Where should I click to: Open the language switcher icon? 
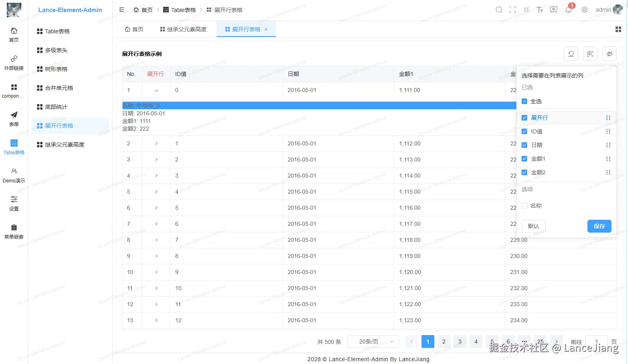tap(553, 9)
